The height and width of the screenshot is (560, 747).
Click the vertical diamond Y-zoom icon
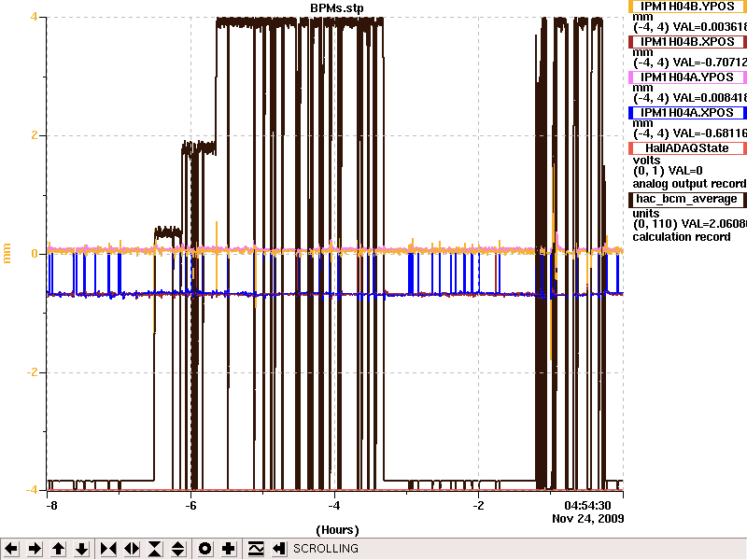coord(178,549)
